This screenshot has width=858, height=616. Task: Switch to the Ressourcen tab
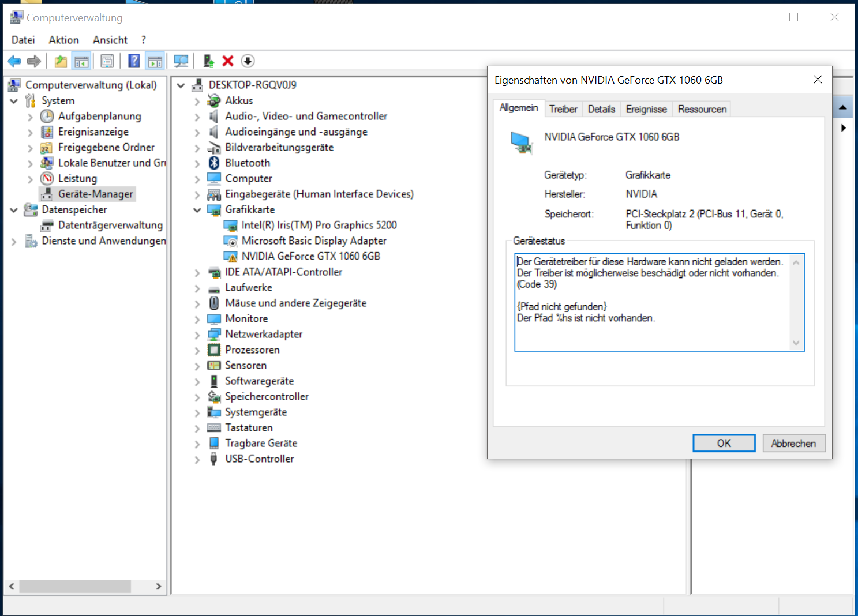click(x=702, y=109)
